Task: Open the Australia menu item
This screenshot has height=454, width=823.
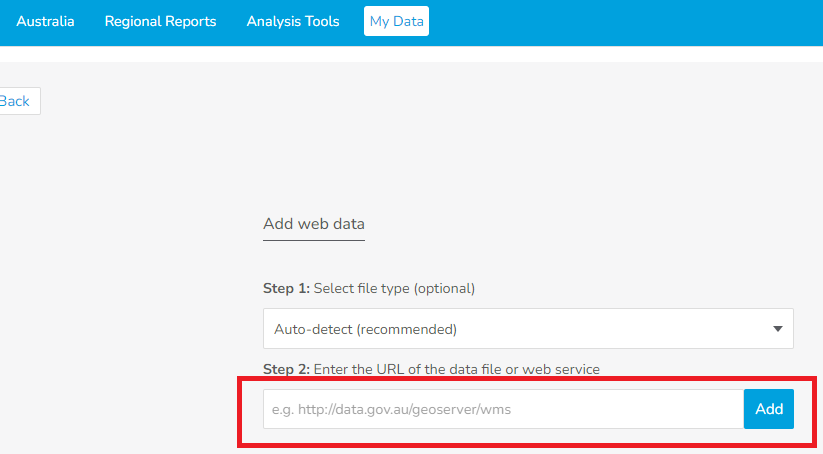Action: click(x=45, y=21)
